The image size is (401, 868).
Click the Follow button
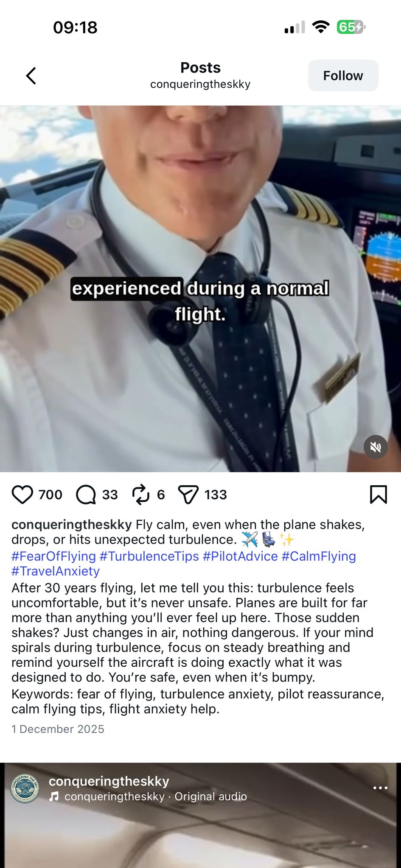[343, 75]
